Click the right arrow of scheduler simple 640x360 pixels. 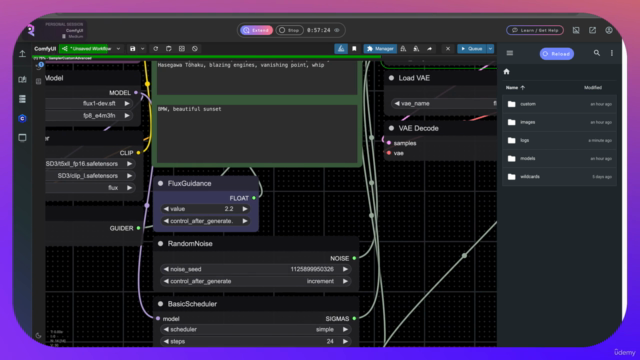[345, 329]
